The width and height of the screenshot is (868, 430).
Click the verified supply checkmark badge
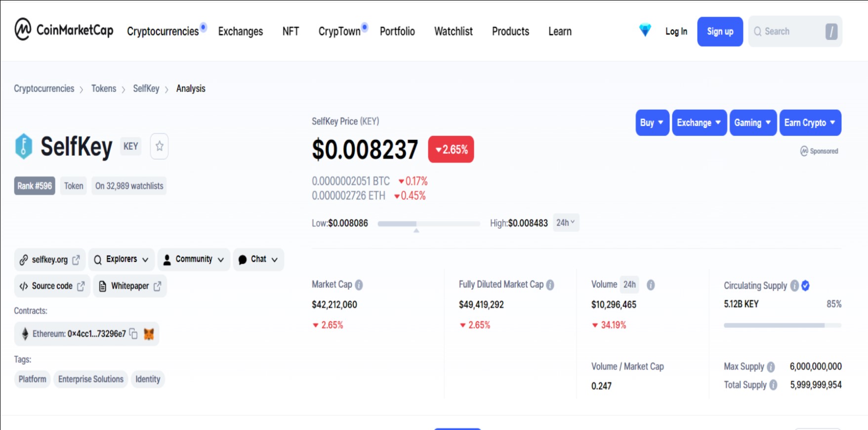pyautogui.click(x=805, y=286)
